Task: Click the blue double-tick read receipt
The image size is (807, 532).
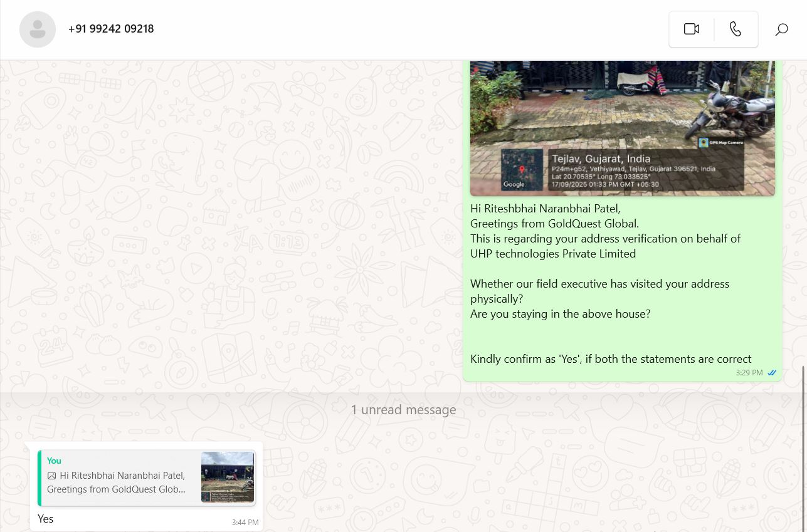Action: point(772,373)
